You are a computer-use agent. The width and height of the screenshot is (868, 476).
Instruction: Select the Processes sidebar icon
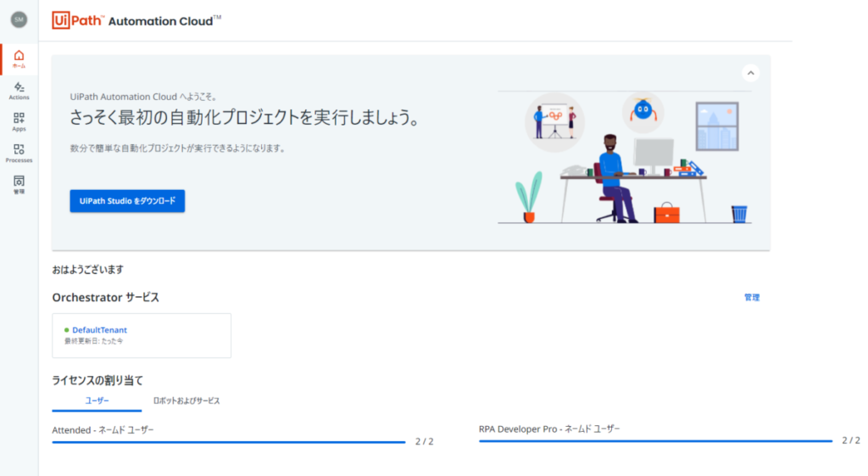pyautogui.click(x=19, y=154)
